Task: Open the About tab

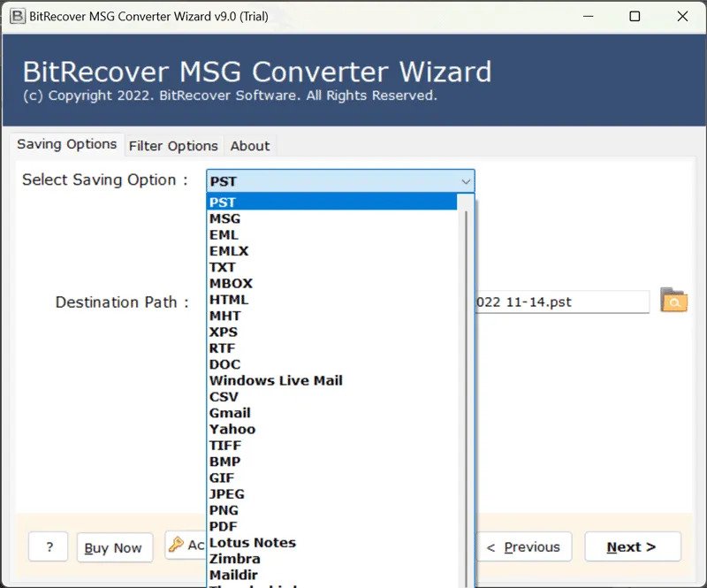Action: coord(250,146)
